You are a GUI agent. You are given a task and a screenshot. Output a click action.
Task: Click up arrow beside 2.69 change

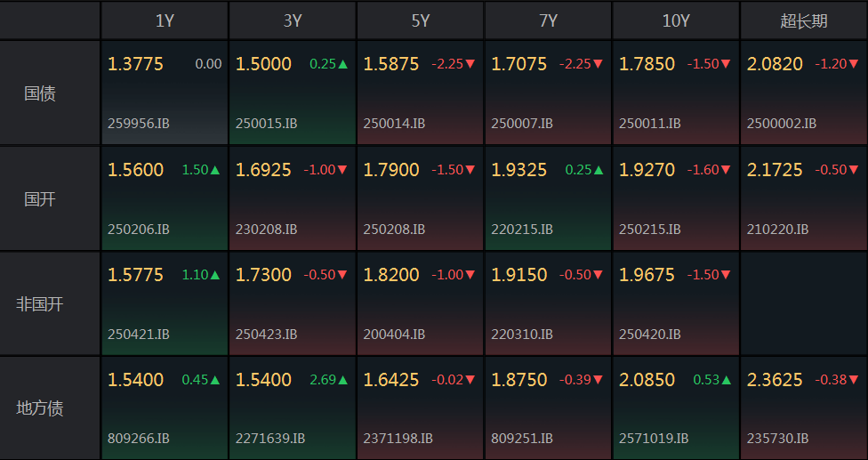[343, 380]
